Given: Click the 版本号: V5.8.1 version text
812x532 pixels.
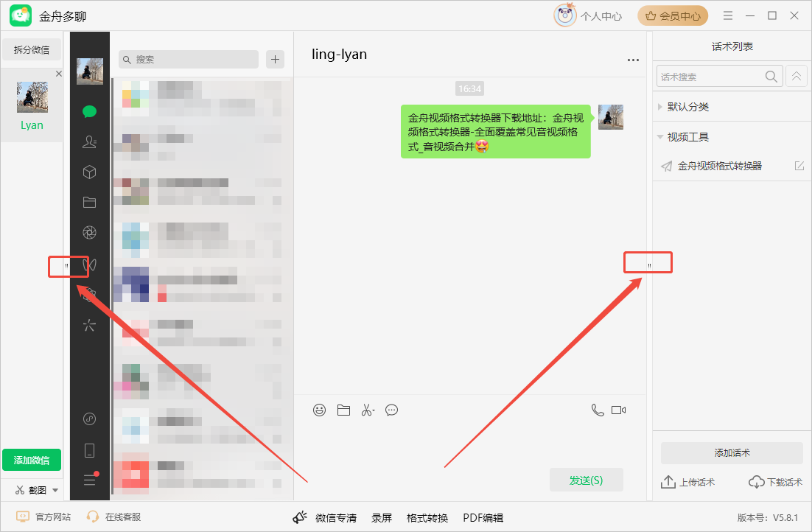Looking at the screenshot, I should coord(768,517).
